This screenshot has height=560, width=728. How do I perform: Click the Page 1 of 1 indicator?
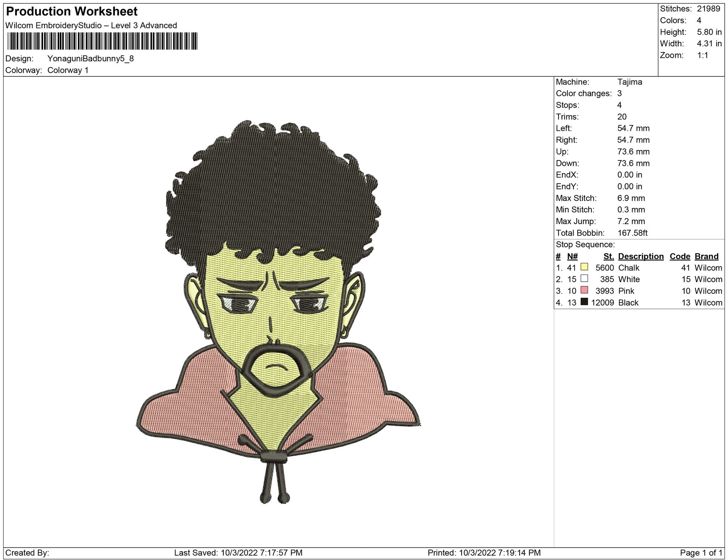click(x=701, y=553)
